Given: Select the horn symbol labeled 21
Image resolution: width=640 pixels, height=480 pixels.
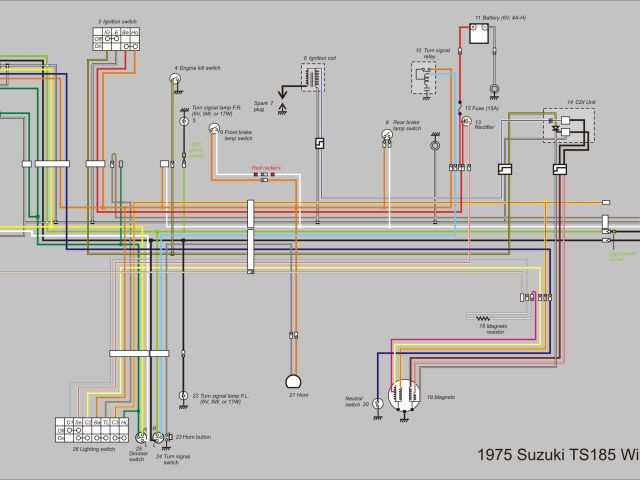Looking at the screenshot, I should [294, 382].
